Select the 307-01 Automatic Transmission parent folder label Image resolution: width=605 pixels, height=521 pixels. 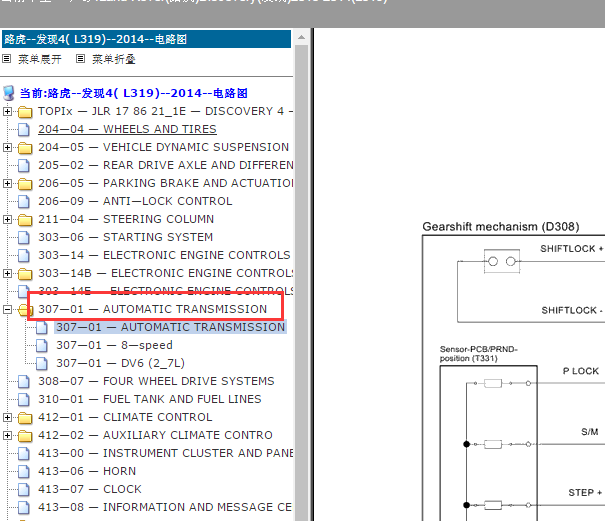pos(152,309)
